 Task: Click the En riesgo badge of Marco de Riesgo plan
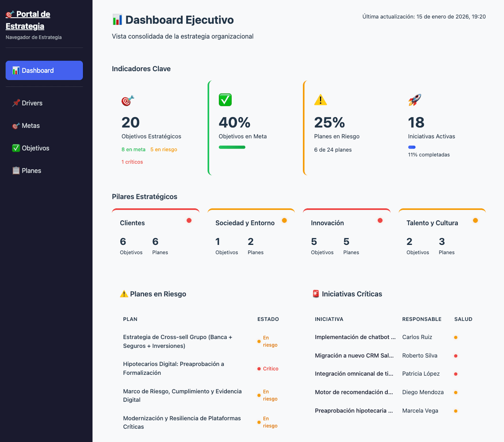click(x=267, y=396)
